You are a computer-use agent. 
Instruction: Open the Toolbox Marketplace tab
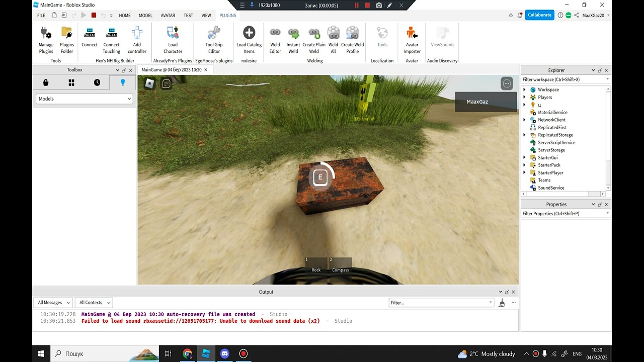[x=46, y=82]
